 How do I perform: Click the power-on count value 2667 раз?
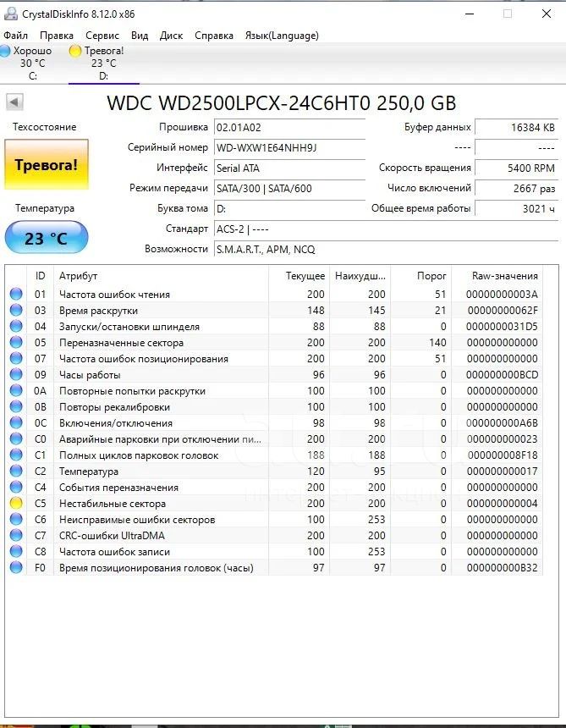click(516, 189)
